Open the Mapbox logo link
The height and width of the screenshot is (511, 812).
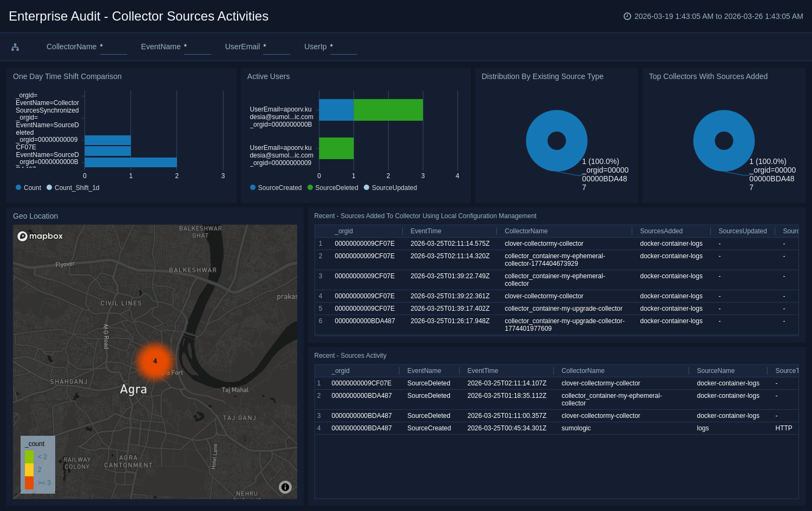point(41,236)
